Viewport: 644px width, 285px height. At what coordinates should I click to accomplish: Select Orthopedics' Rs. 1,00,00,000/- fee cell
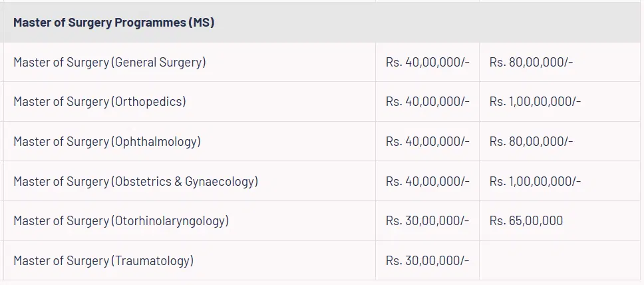(536, 102)
